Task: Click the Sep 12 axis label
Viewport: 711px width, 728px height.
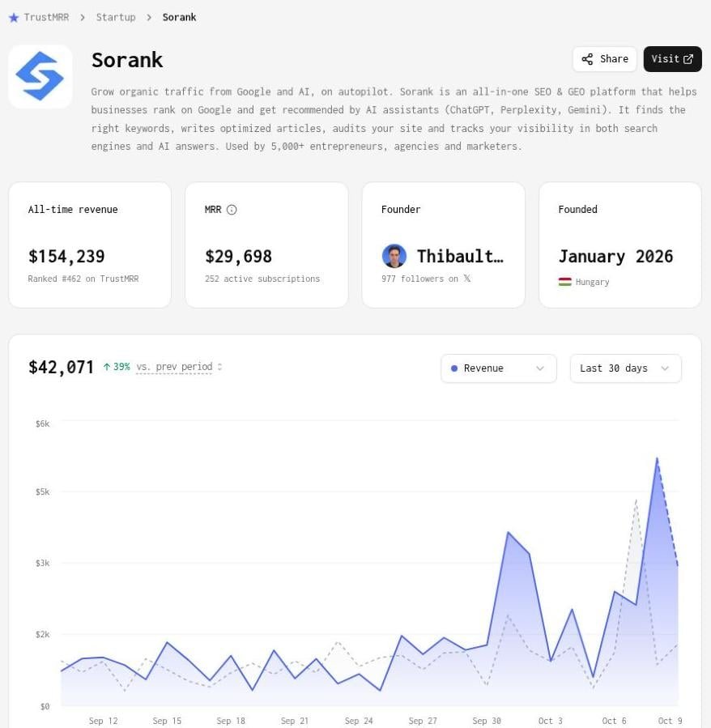Action: pyautogui.click(x=103, y=721)
